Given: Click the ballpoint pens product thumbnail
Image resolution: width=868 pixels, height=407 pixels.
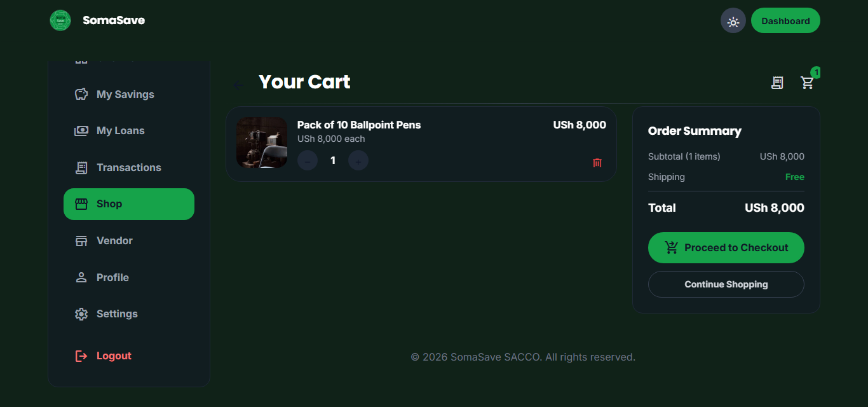Looking at the screenshot, I should pyautogui.click(x=262, y=143).
